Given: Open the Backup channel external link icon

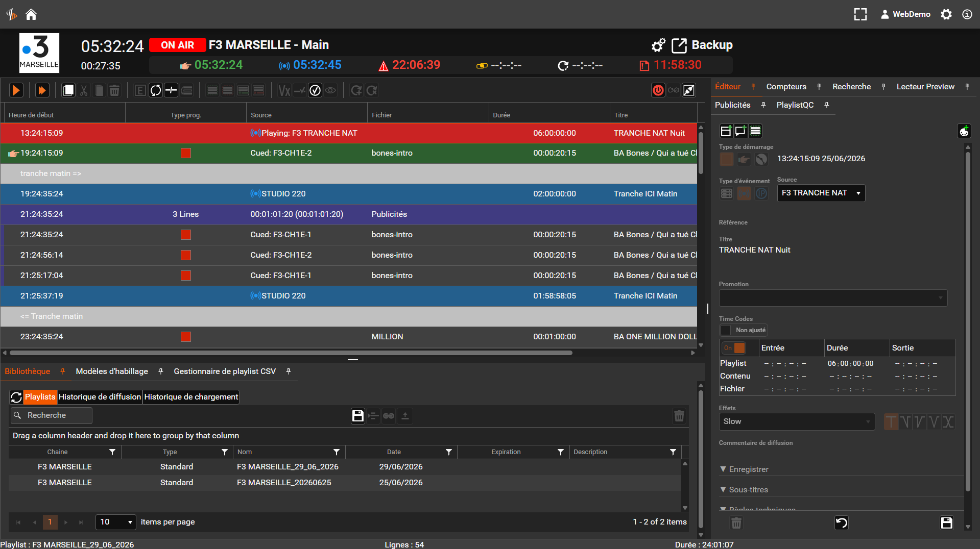Looking at the screenshot, I should (x=679, y=45).
